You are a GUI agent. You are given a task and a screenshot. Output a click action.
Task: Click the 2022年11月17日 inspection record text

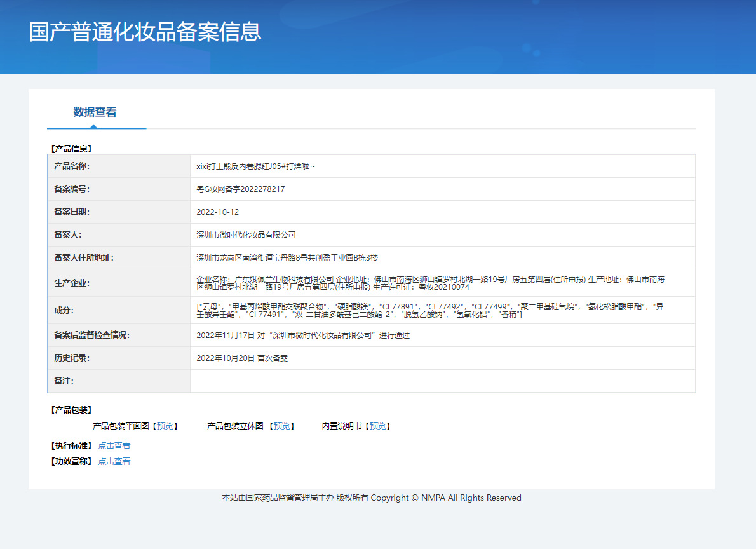tap(303, 335)
